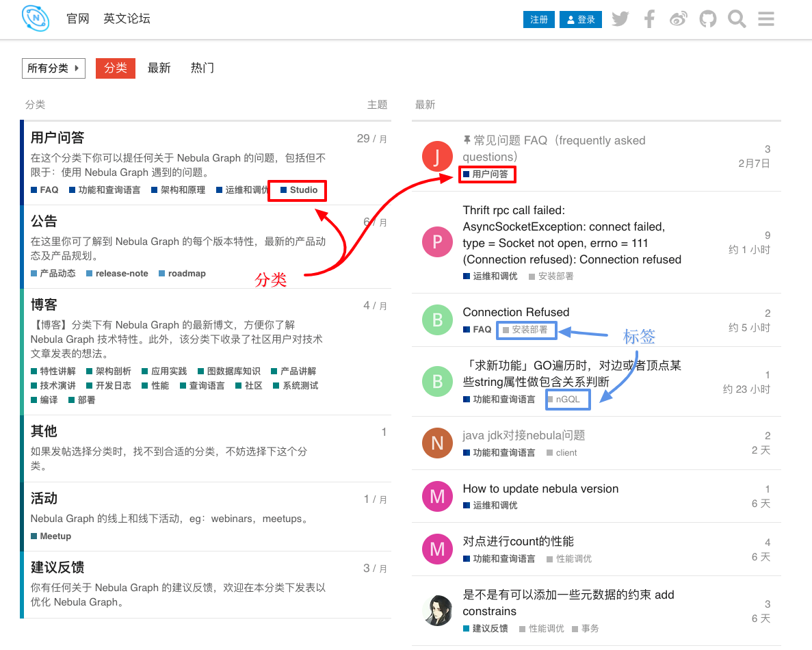The image size is (812, 650).
Task: Click the 注册 button
Action: point(538,20)
